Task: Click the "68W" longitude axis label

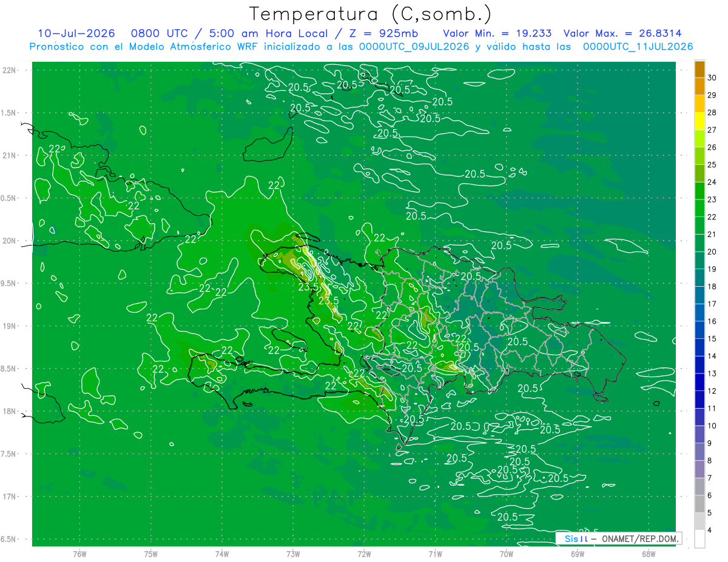Action: pyautogui.click(x=649, y=555)
